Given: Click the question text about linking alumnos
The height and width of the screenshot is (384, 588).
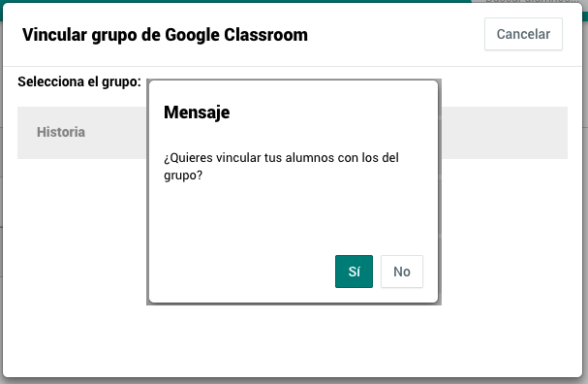Looking at the screenshot, I should point(281,166).
